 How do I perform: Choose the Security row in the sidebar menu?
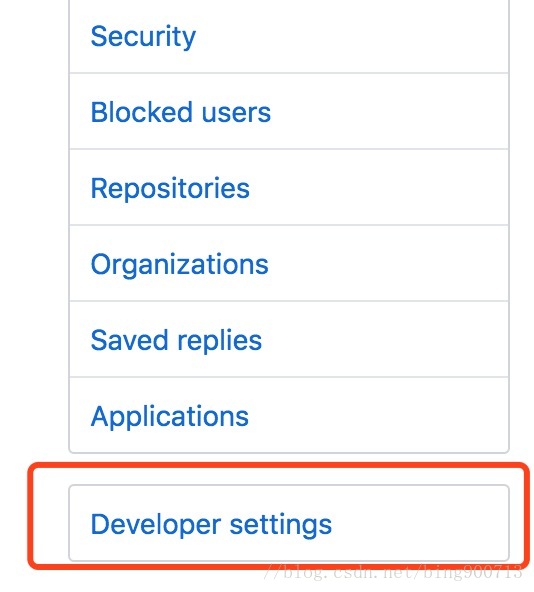pyautogui.click(x=289, y=37)
